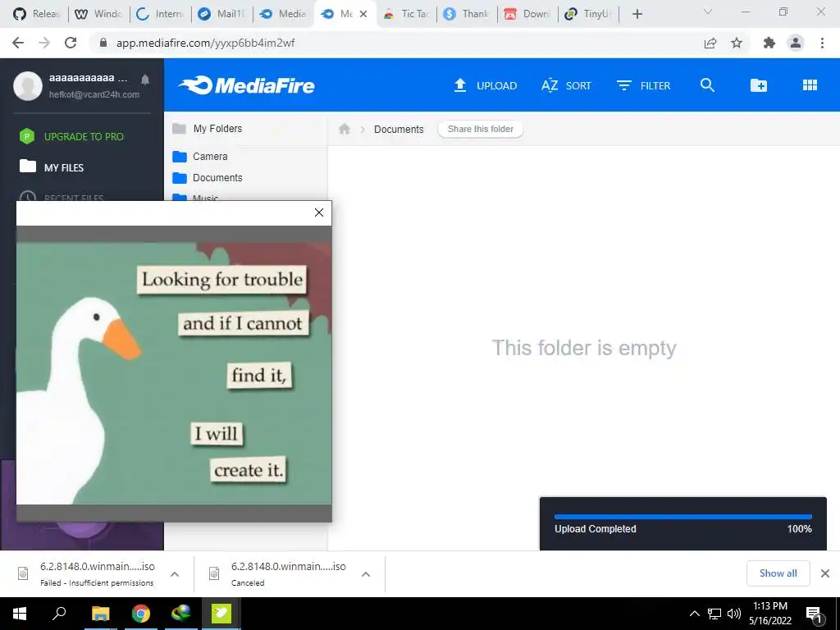
Task: Open Chrome from the taskbar
Action: click(x=140, y=614)
